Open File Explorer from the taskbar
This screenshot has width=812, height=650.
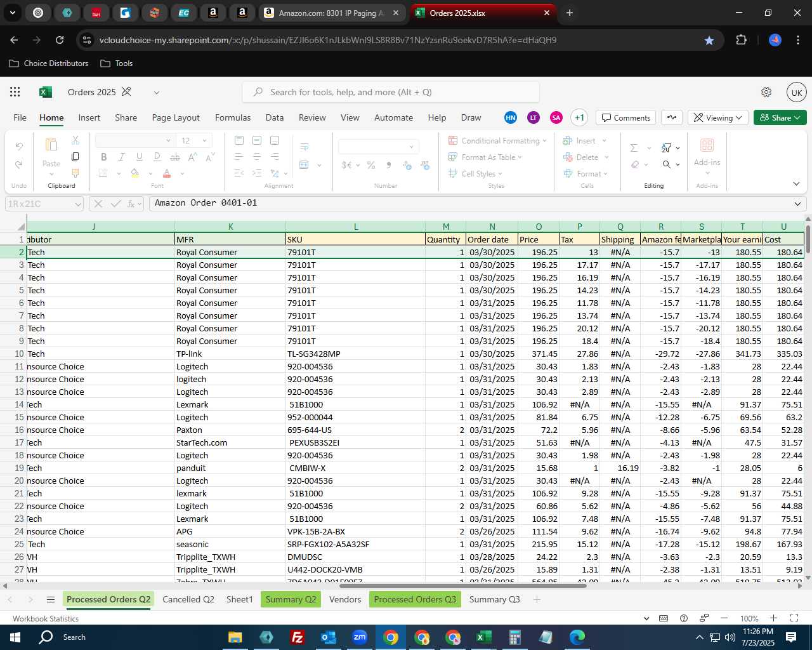point(235,637)
